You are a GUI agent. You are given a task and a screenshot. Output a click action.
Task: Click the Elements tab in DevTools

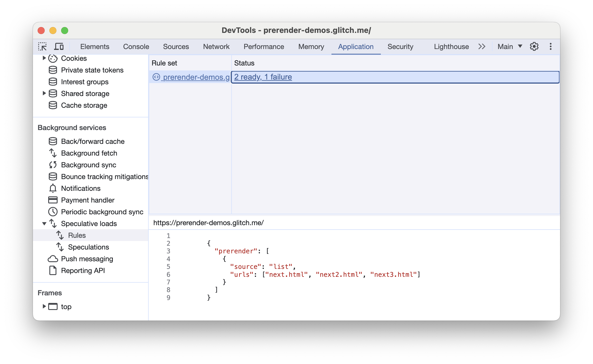[x=94, y=46]
